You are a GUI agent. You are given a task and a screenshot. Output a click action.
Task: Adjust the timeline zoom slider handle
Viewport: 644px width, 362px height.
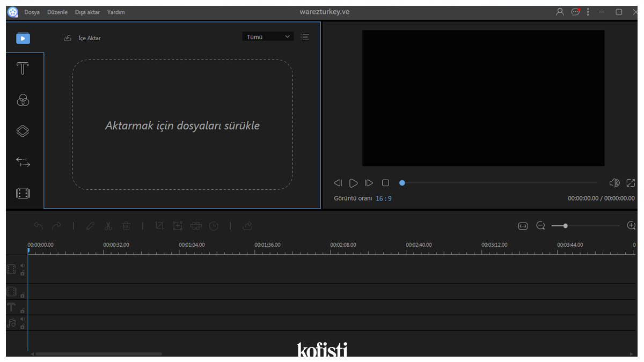pos(565,226)
